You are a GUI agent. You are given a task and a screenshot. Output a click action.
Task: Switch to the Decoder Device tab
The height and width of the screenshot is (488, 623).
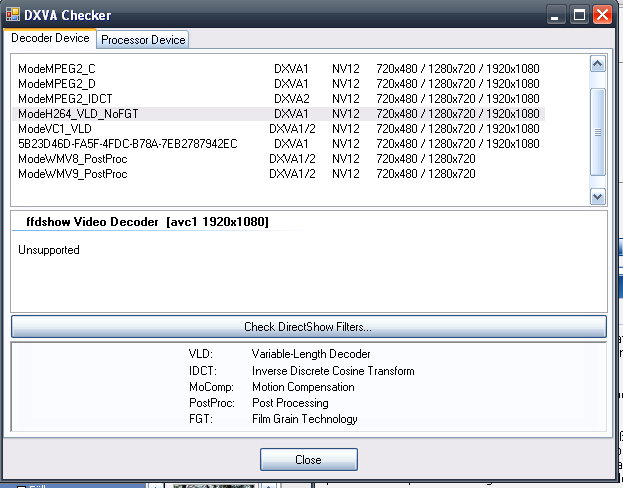[x=50, y=38]
